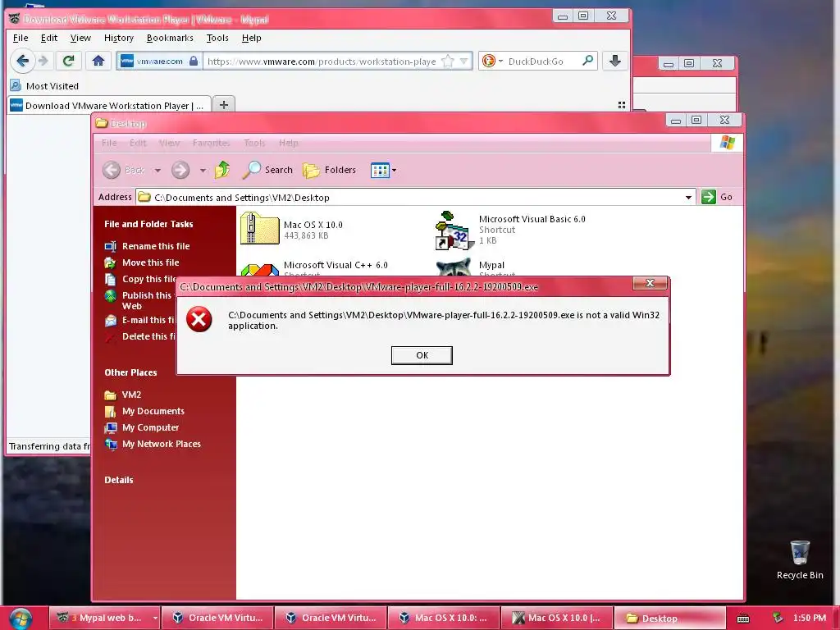Switch to Mypal web browser taskbar group
The image size is (840, 630).
[104, 618]
